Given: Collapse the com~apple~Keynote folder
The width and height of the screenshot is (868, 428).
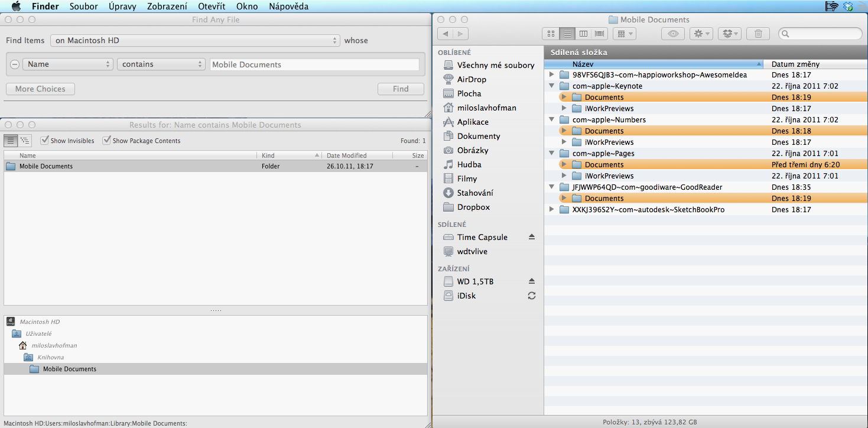Looking at the screenshot, I should tap(551, 86).
